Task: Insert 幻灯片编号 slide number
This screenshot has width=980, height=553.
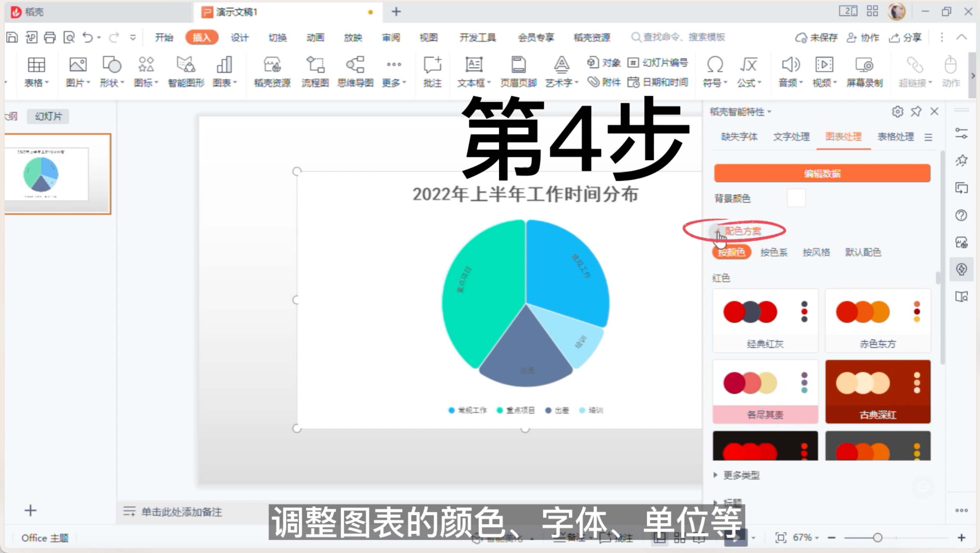Action: pos(658,62)
